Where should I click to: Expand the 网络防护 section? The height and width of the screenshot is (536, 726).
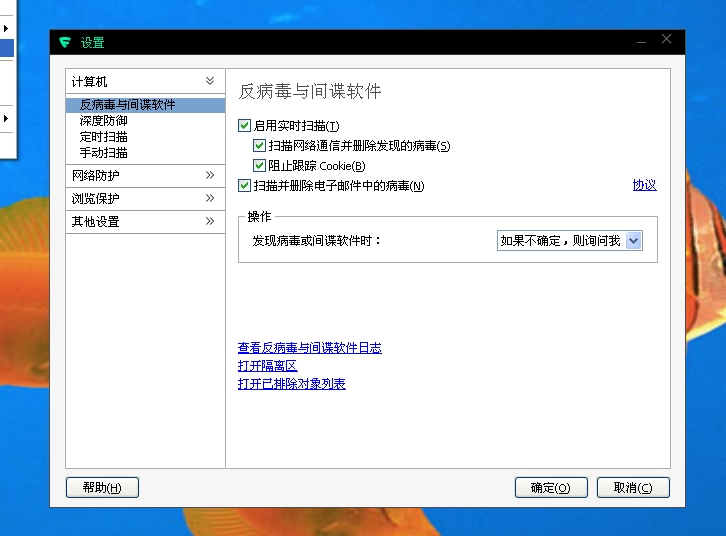[209, 176]
